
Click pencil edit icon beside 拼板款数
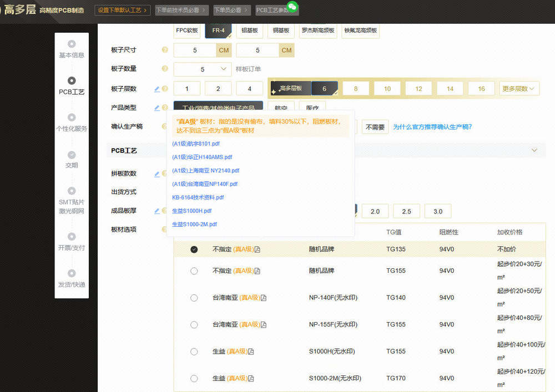(x=157, y=174)
